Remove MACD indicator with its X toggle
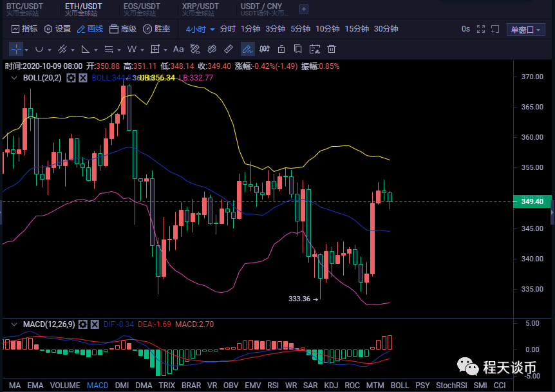Screen dimensions: 555x392 pyautogui.click(x=97, y=324)
